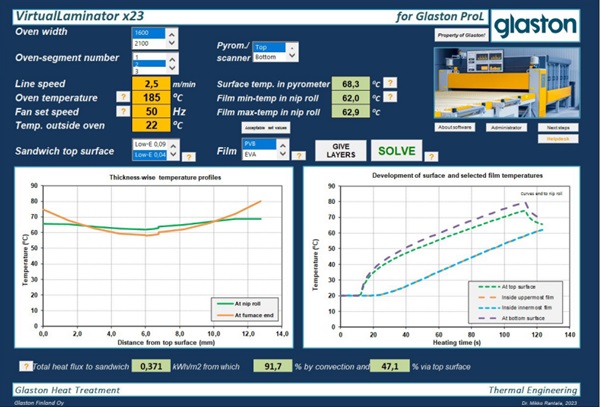Select 2100 in Oven width list
This screenshot has width=600, height=407.
149,43
